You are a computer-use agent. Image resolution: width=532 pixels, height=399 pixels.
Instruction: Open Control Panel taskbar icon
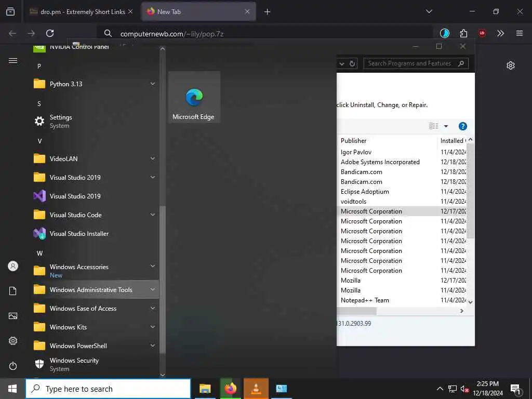tap(281, 389)
